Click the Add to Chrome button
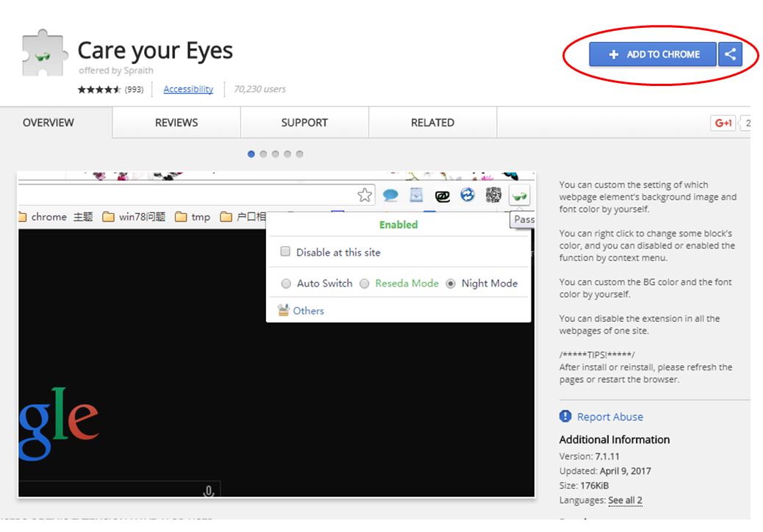This screenshot has width=763, height=532. pos(653,54)
